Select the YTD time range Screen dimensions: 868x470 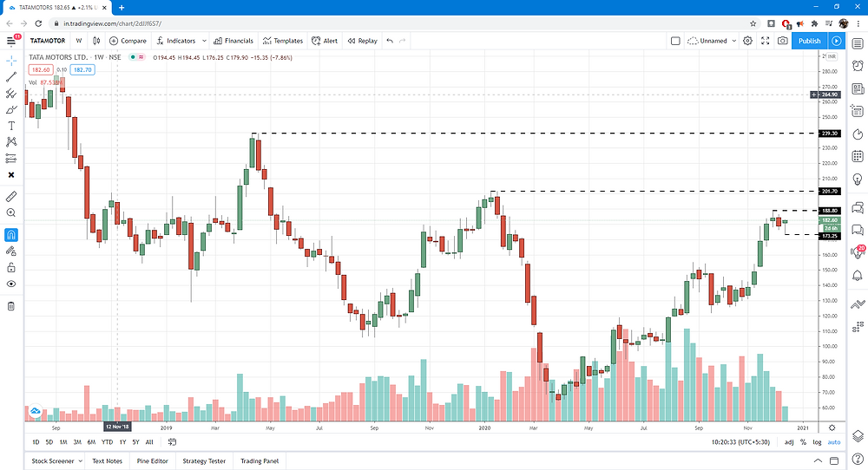[x=107, y=442]
